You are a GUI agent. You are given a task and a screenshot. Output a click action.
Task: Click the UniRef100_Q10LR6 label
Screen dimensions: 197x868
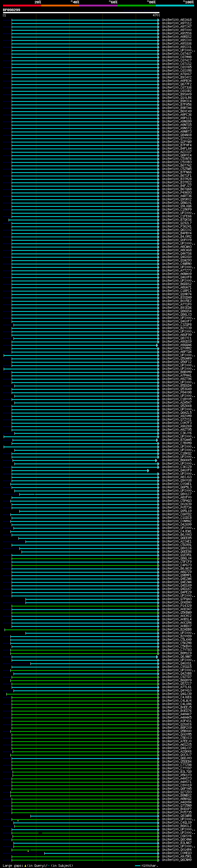click(x=177, y=98)
